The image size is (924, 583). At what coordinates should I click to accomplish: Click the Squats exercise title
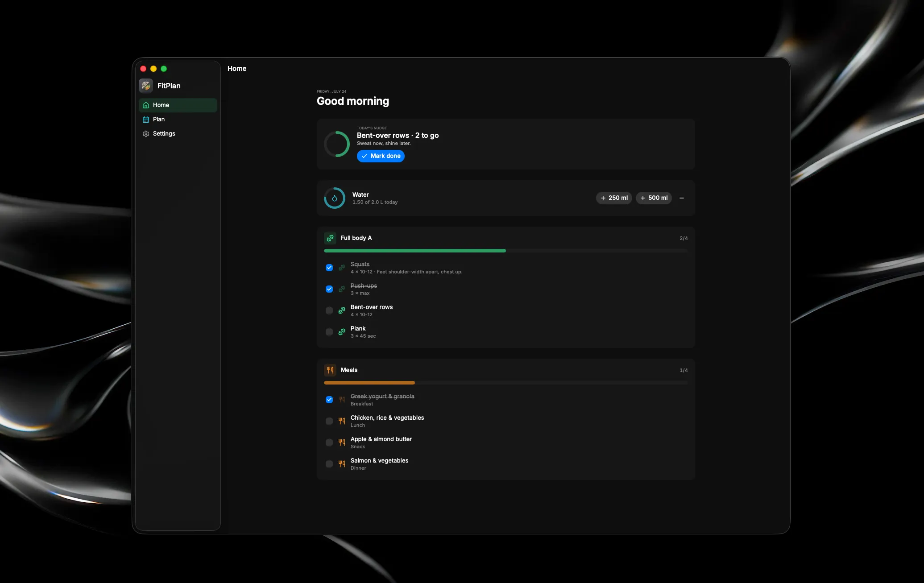(360, 264)
